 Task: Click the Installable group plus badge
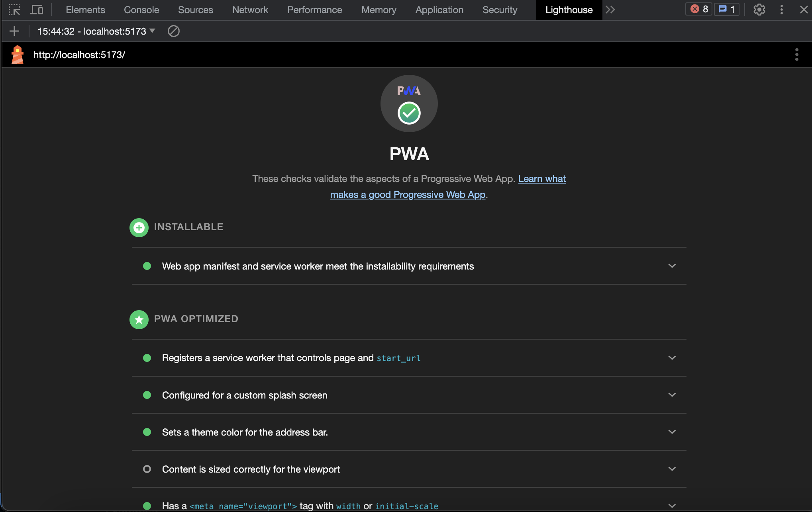(139, 228)
